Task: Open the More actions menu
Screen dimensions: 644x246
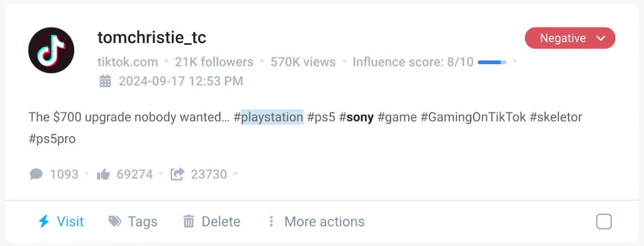Action: (316, 222)
